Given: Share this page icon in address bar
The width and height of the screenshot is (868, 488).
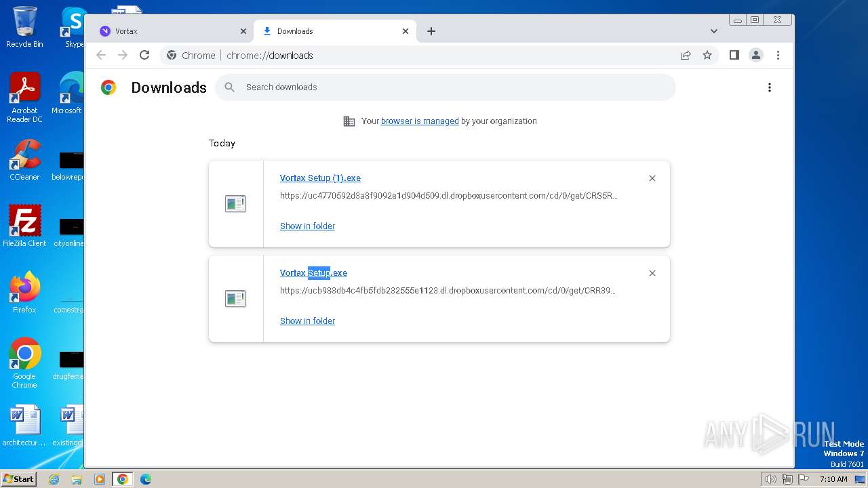Looking at the screenshot, I should tap(686, 56).
